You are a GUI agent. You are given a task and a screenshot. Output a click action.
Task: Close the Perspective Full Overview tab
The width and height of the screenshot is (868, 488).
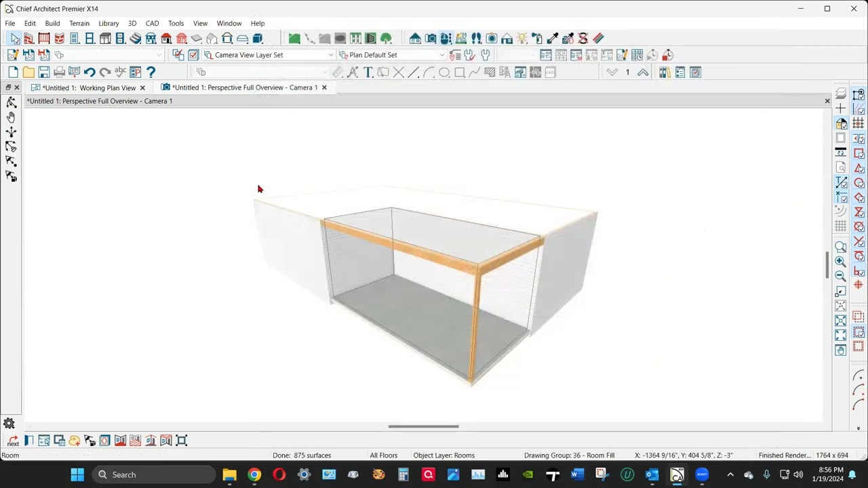click(x=324, y=87)
